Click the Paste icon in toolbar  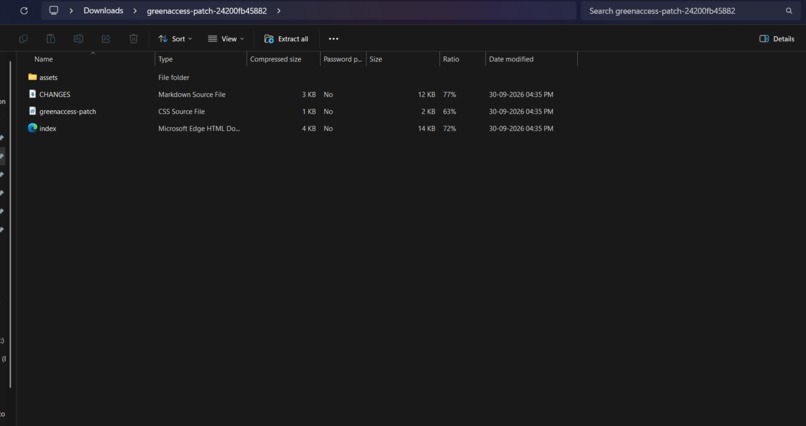click(51, 39)
